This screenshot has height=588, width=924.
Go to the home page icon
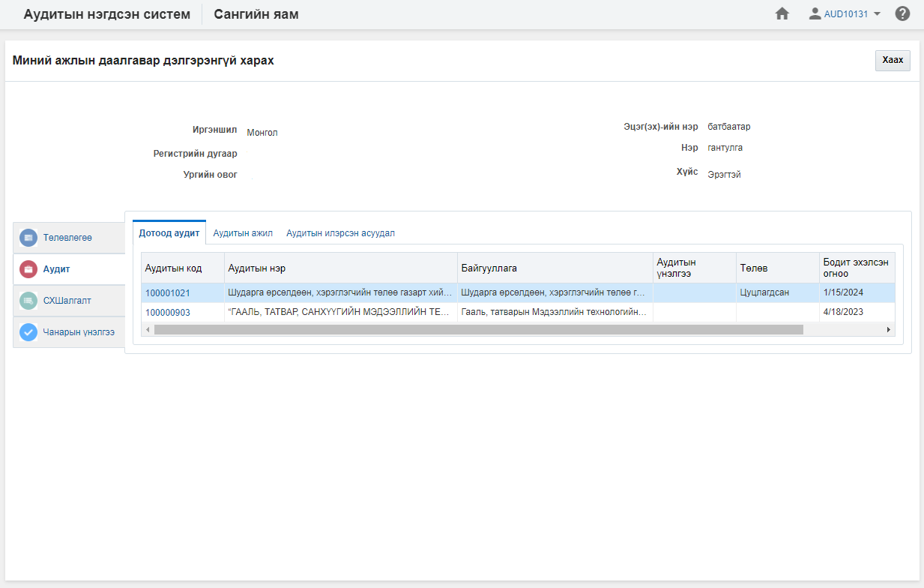(782, 13)
